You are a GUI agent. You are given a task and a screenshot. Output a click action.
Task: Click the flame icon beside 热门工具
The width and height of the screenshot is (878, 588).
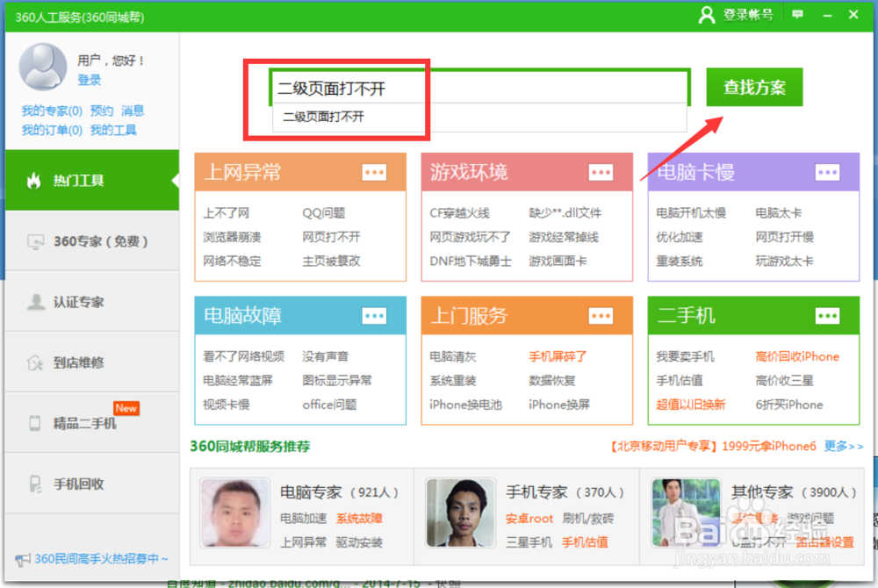[33, 180]
